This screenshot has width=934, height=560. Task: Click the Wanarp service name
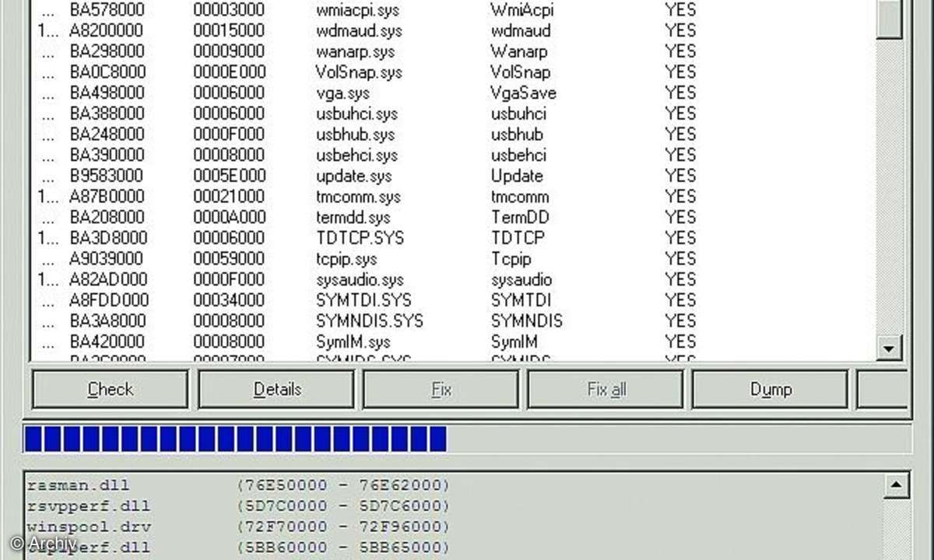pos(519,52)
